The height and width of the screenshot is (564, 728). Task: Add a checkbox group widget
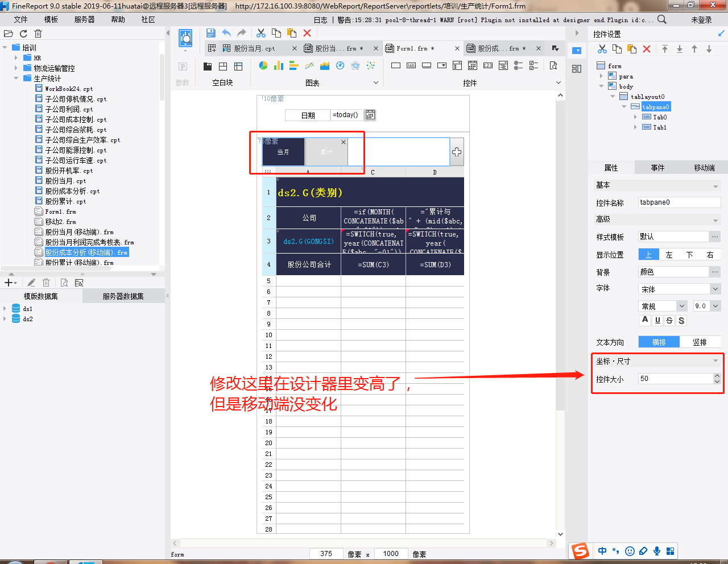pyautogui.click(x=534, y=65)
